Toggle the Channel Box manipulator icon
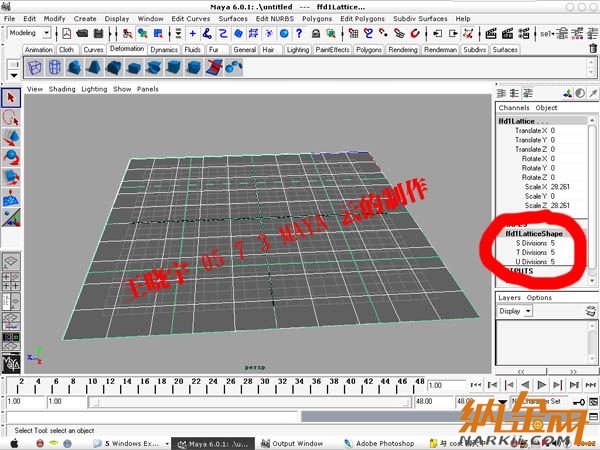Screen dimensions: 600x450 pos(568,93)
